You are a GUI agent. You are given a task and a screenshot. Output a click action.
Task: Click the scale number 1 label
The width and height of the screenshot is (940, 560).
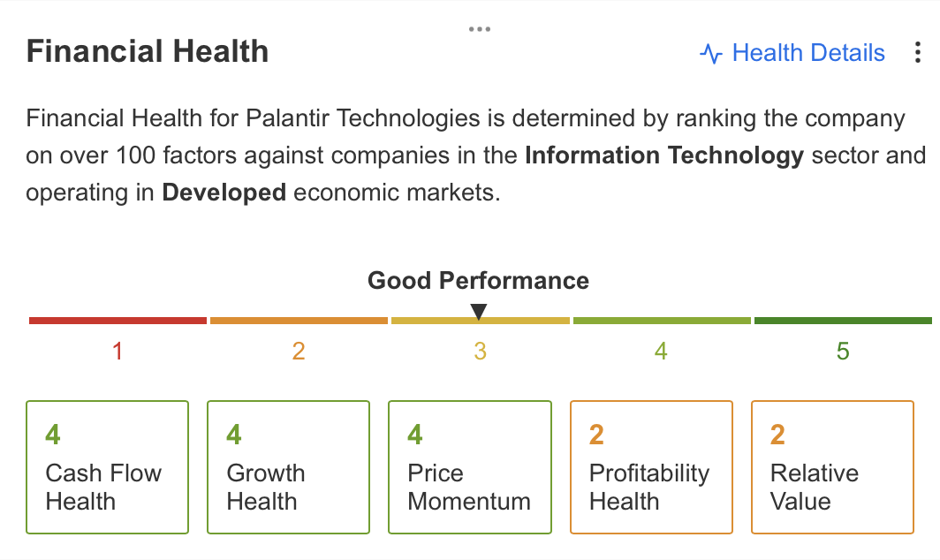(x=117, y=352)
